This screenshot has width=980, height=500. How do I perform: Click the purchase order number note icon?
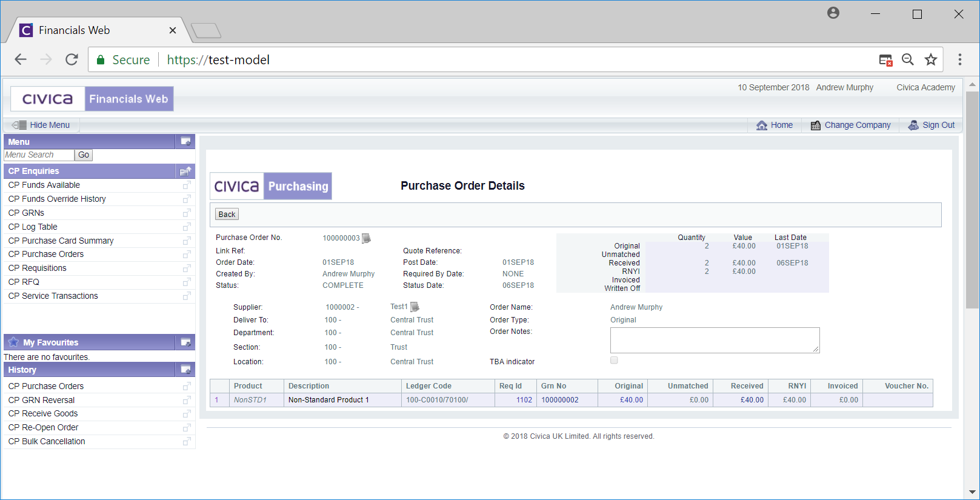(366, 238)
